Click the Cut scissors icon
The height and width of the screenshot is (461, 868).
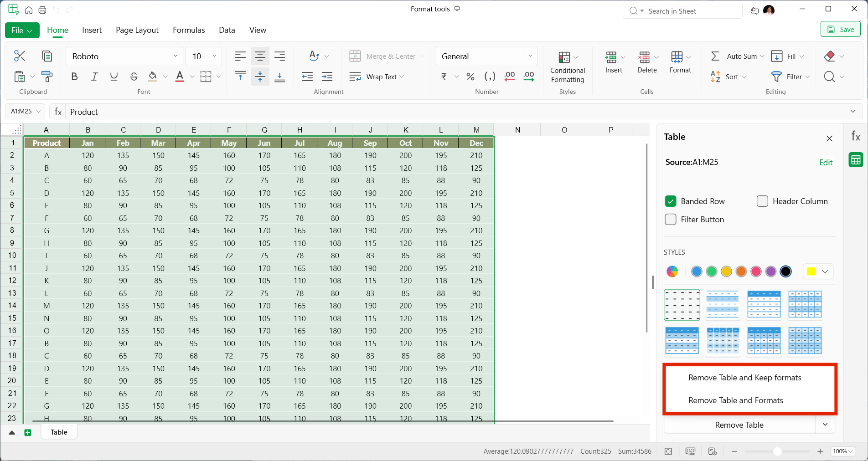[20, 56]
